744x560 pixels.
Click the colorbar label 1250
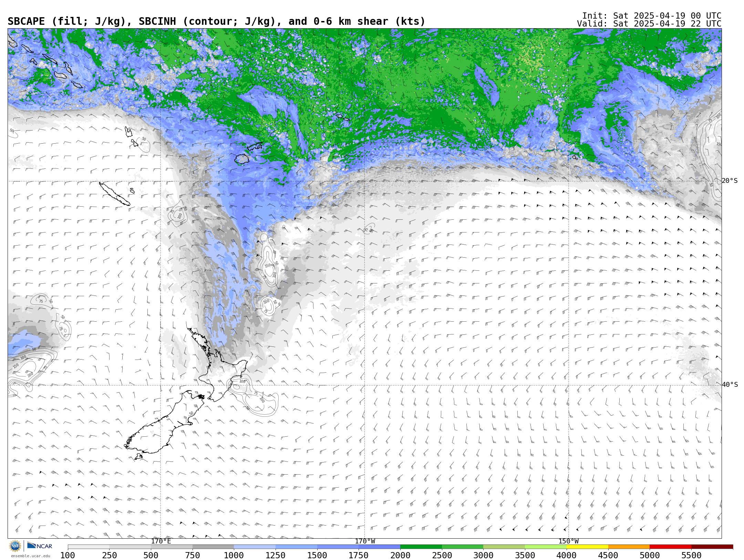(x=276, y=556)
